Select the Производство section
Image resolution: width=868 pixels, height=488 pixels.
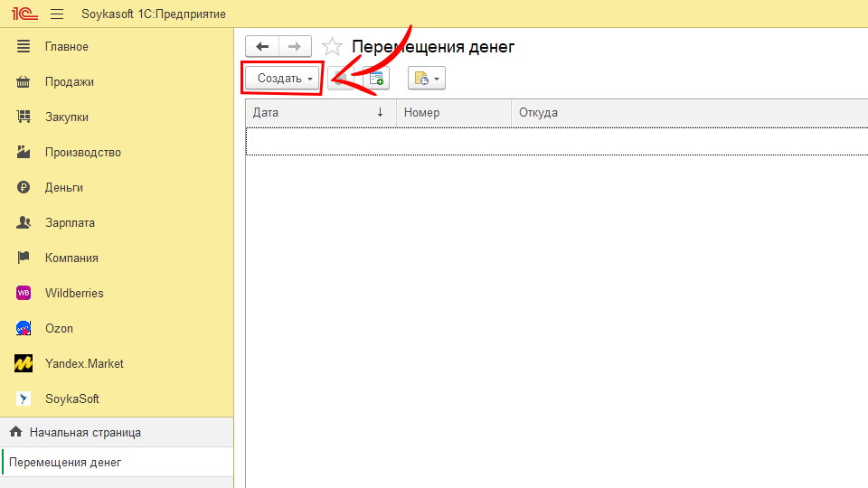tap(82, 152)
